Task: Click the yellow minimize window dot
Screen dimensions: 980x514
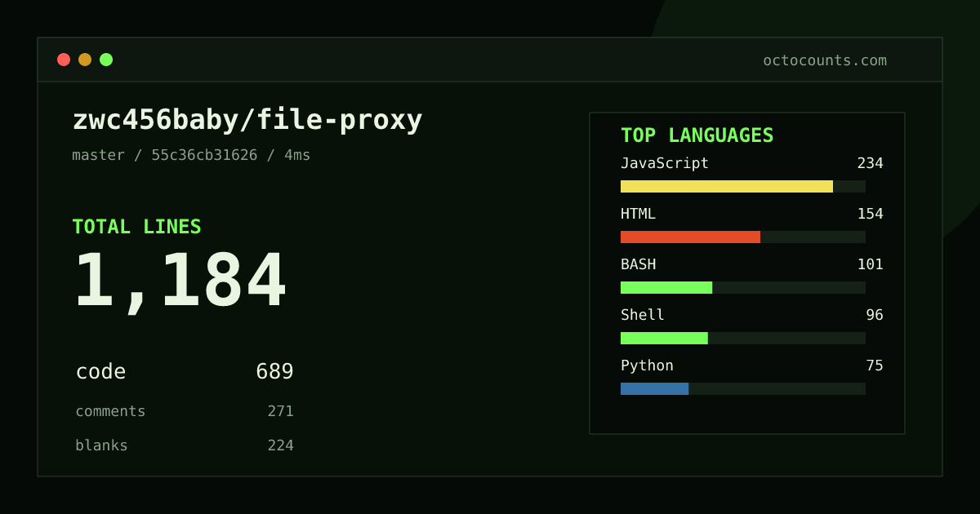Action: tap(85, 60)
